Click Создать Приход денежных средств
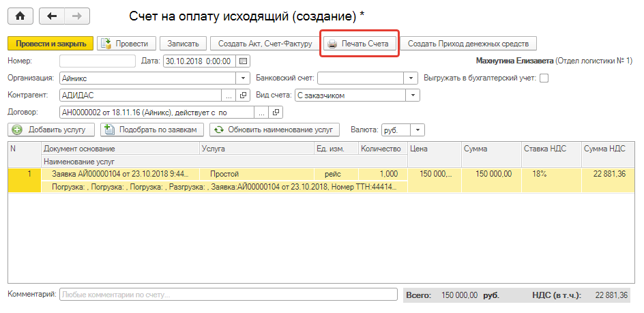The height and width of the screenshot is (313, 644). [x=468, y=44]
